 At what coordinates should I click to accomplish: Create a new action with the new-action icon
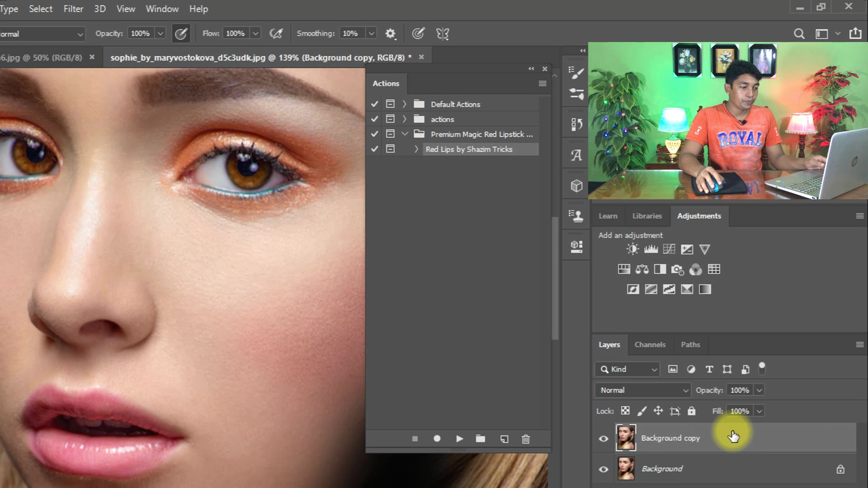(504, 439)
